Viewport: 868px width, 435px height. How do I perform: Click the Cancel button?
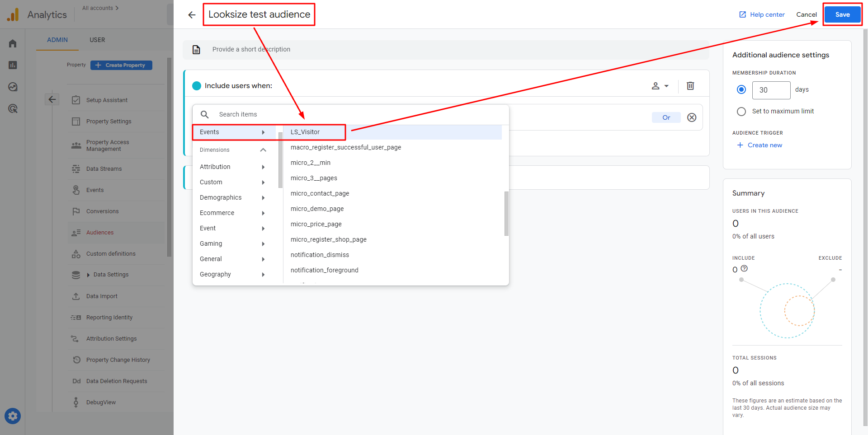807,15
